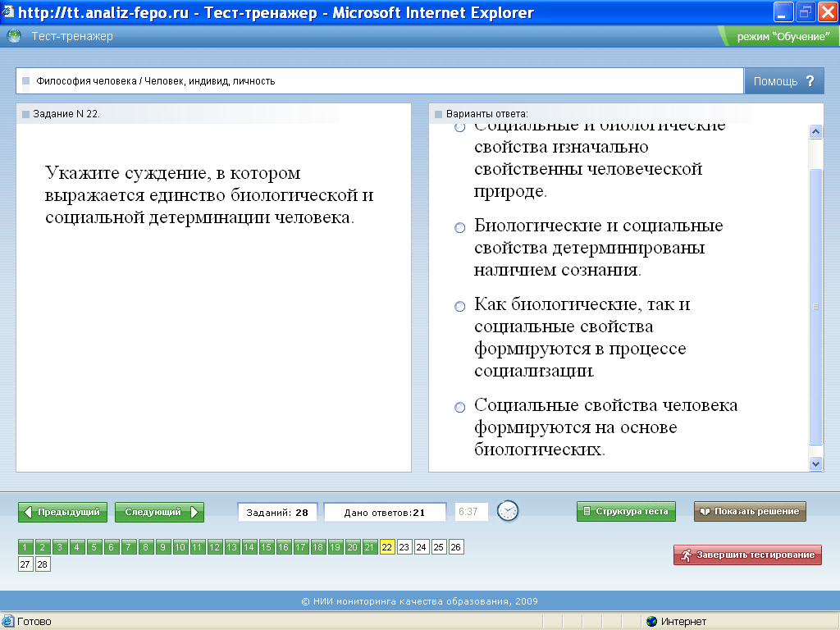840x630 pixels.
Task: Jump to unanswered question 28
Action: click(x=43, y=564)
